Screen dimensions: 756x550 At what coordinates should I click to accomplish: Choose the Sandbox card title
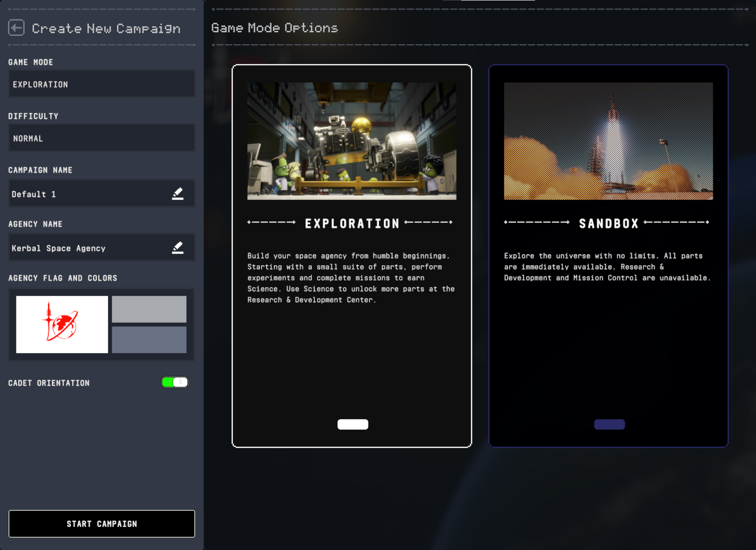pos(609,223)
